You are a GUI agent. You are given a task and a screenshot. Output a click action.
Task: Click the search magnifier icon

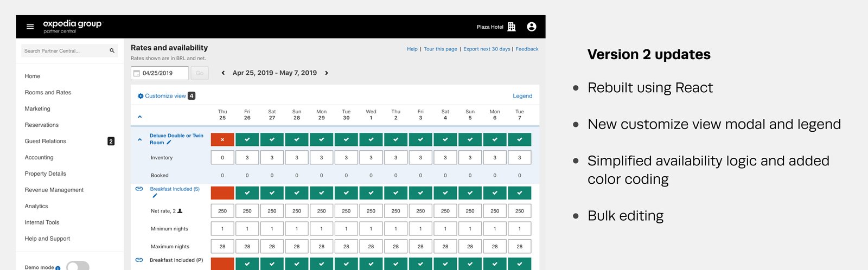[112, 51]
